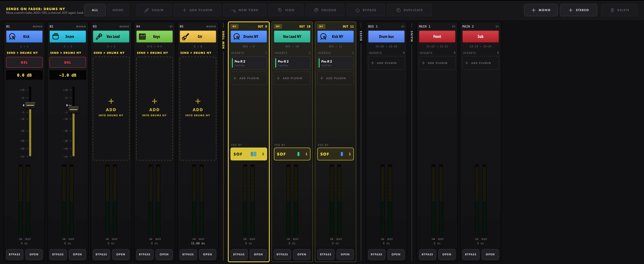Viewport: 644px width, 264px height.
Task: Click the -3.0 dB send level field
Action: (67, 75)
